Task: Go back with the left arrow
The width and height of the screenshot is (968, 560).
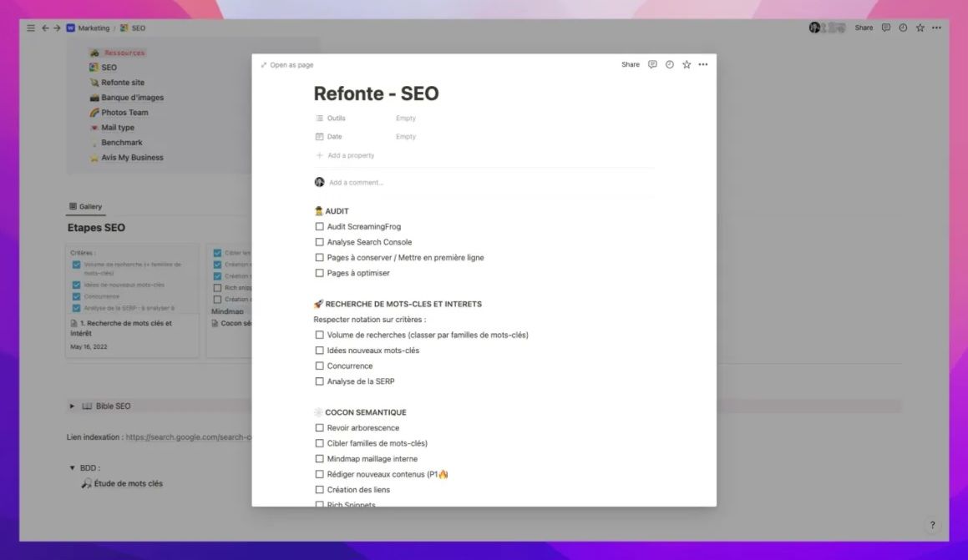Action: (x=45, y=28)
